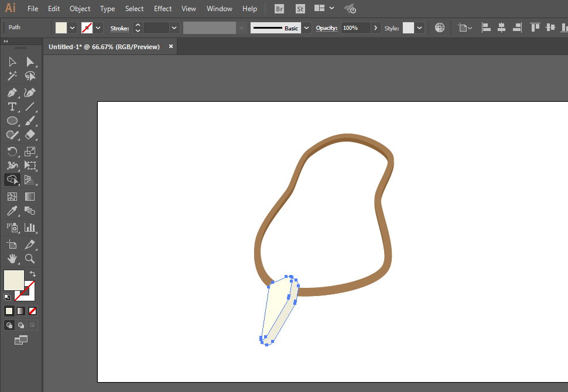Choose the Line Segment tool

click(x=30, y=107)
